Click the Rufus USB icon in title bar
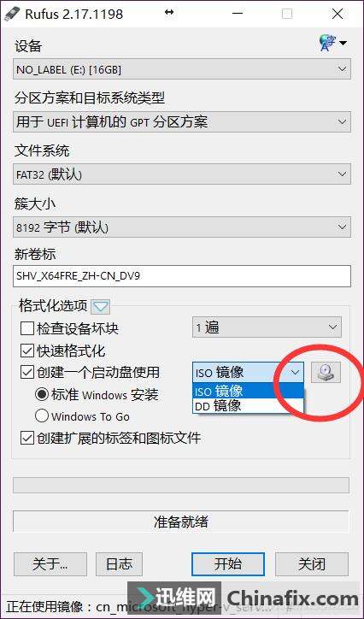This screenshot has height=619, width=364. coord(11,14)
